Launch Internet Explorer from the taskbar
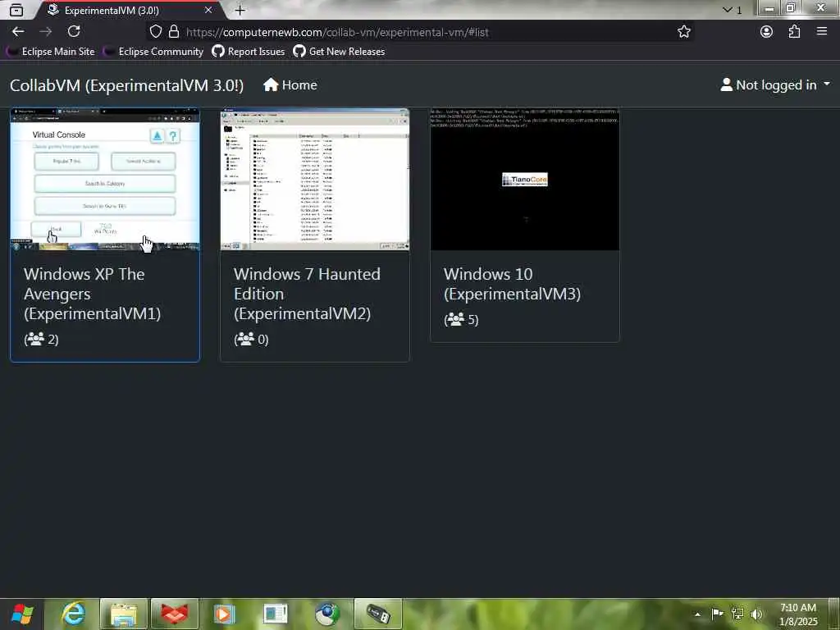The width and height of the screenshot is (840, 630). pos(73,614)
